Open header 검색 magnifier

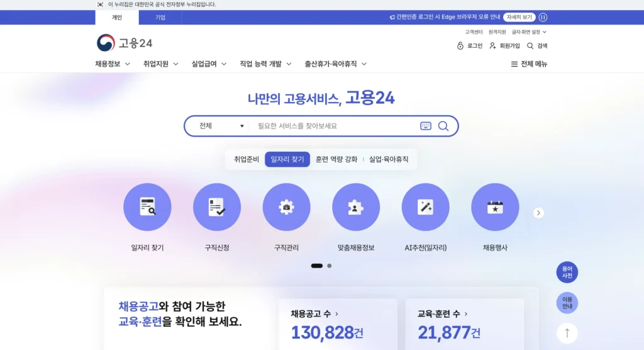[537, 46]
